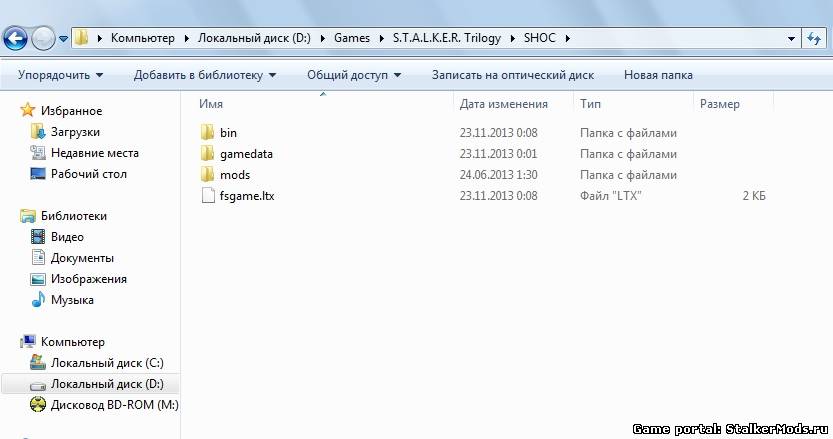Click the Музыка note icon
This screenshot has height=439, width=833.
pyautogui.click(x=38, y=299)
